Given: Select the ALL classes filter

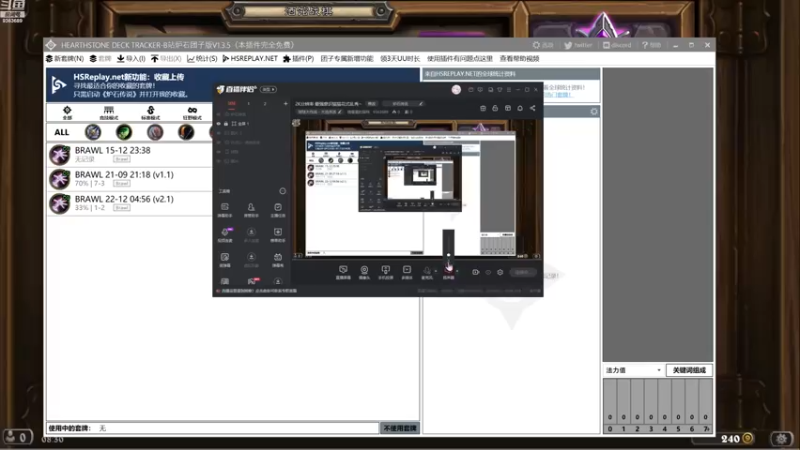Looking at the screenshot, I should click(x=62, y=132).
